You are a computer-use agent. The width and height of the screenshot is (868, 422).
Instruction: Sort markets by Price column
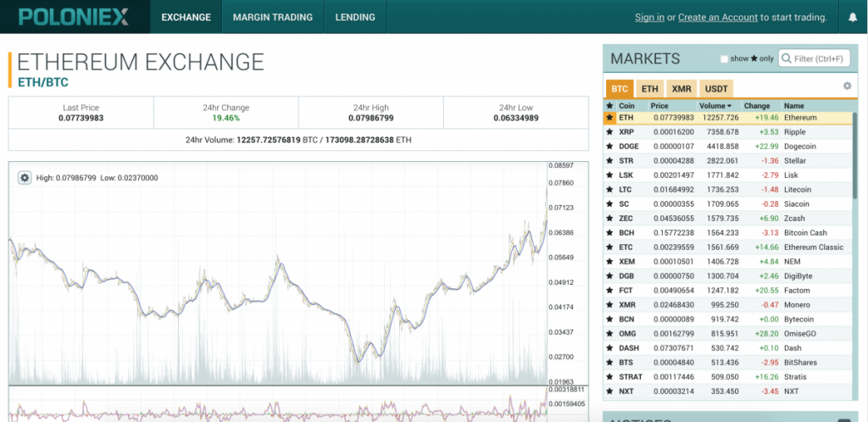tap(659, 106)
